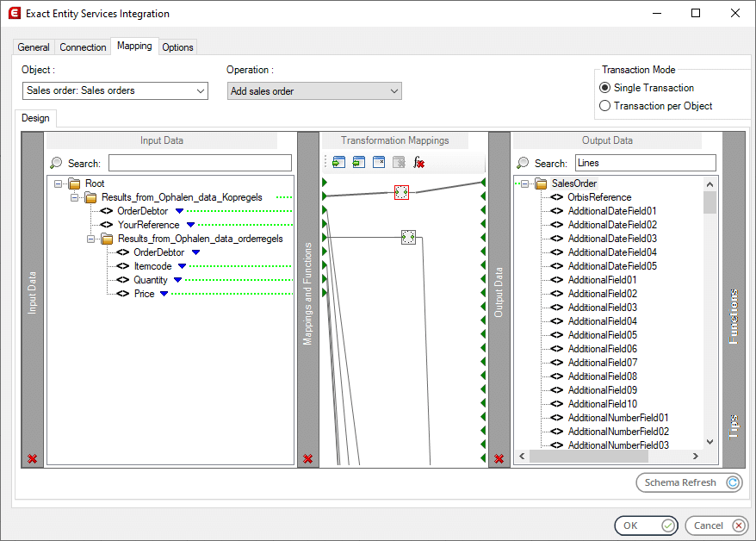The height and width of the screenshot is (541, 756).
Task: Click the Cancel button
Action: click(x=716, y=525)
